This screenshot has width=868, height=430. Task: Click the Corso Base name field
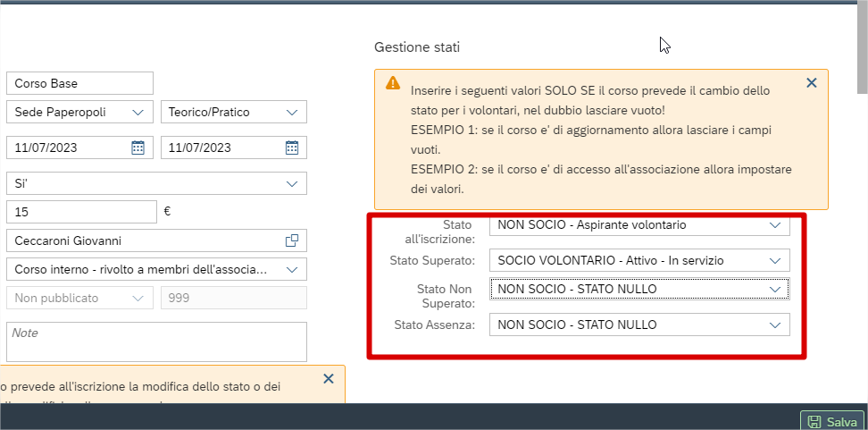(79, 83)
